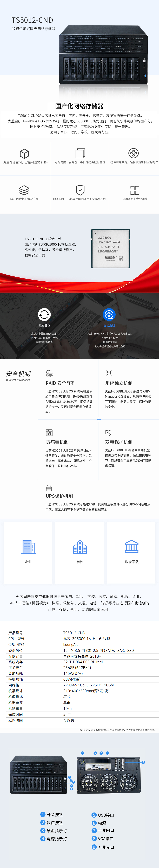Click the UPS保护机制 heading
This screenshot has height=868, width=159.
(59, 496)
